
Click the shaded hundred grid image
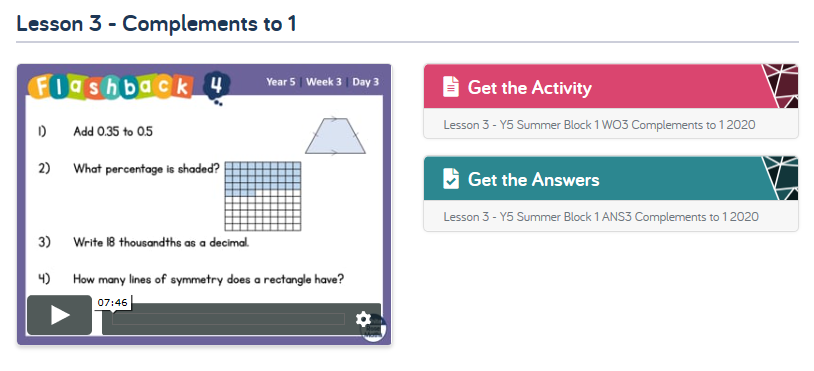click(263, 196)
